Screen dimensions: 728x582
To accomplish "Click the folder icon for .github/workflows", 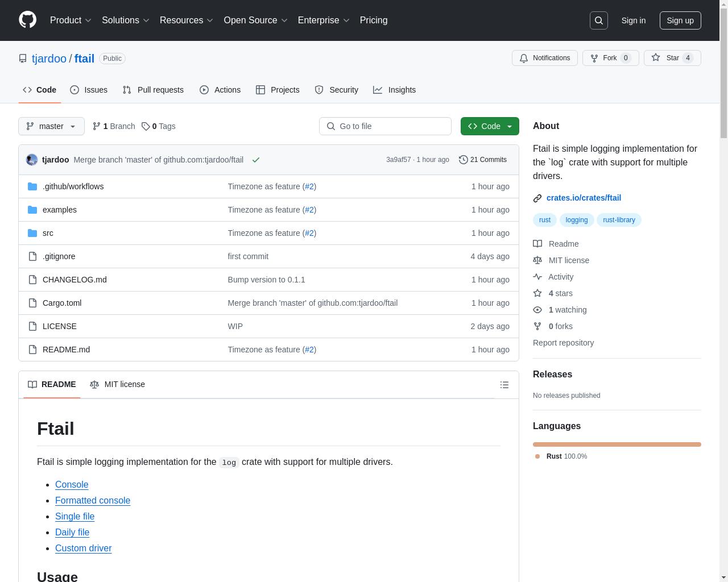I will coord(32,186).
